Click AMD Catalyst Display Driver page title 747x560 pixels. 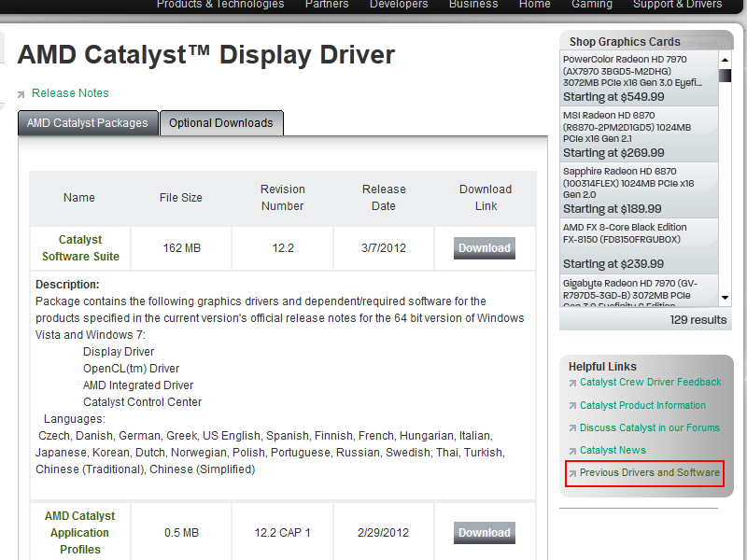(x=206, y=55)
